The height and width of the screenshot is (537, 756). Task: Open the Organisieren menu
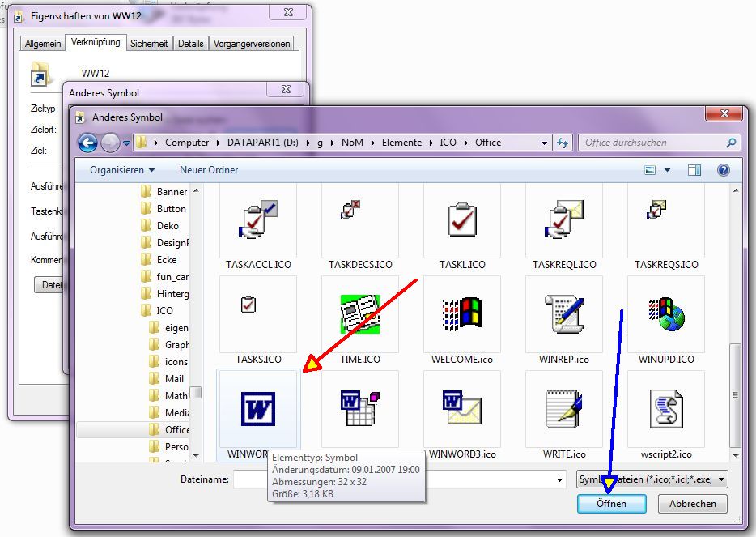tap(122, 170)
